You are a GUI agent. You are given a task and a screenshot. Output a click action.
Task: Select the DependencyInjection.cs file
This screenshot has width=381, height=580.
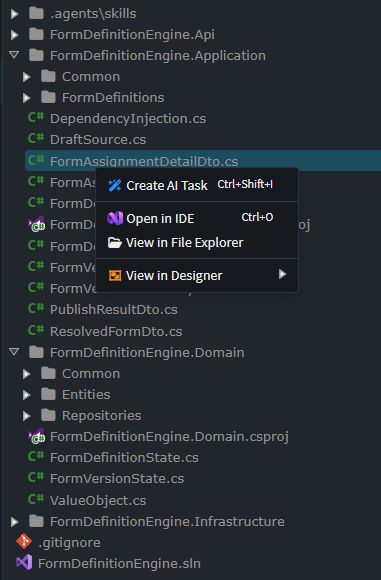click(128, 119)
